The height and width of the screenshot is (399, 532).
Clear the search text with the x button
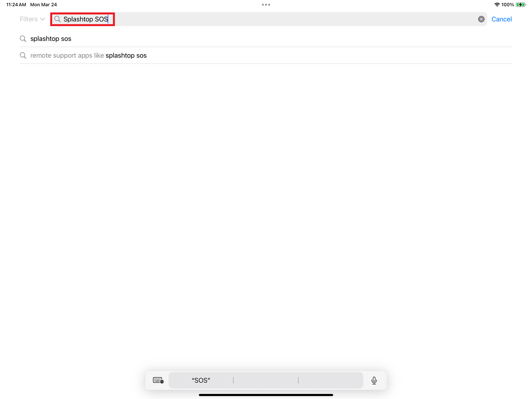point(481,19)
